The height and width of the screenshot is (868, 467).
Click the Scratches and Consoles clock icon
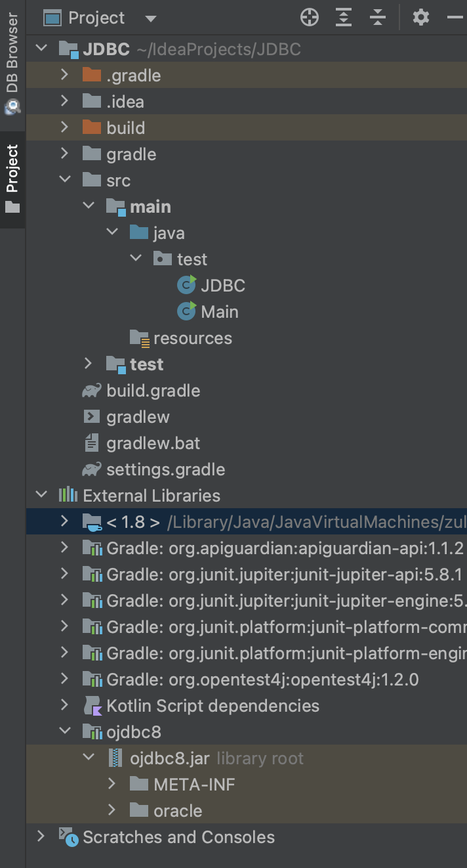click(x=68, y=837)
